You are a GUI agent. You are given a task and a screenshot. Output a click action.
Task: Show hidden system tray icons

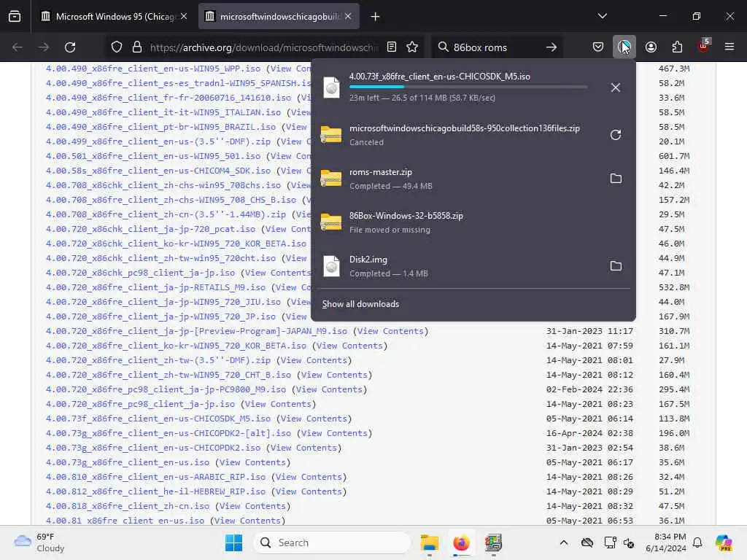coord(564,542)
